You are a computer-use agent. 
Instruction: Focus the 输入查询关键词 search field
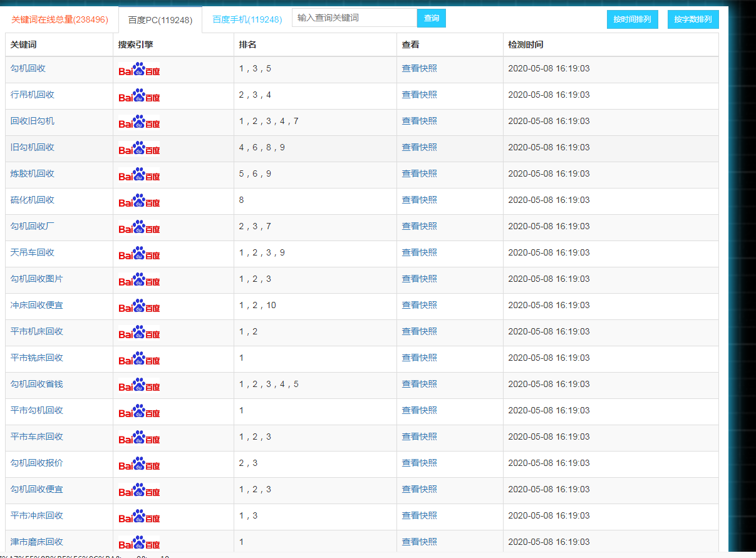(x=355, y=18)
